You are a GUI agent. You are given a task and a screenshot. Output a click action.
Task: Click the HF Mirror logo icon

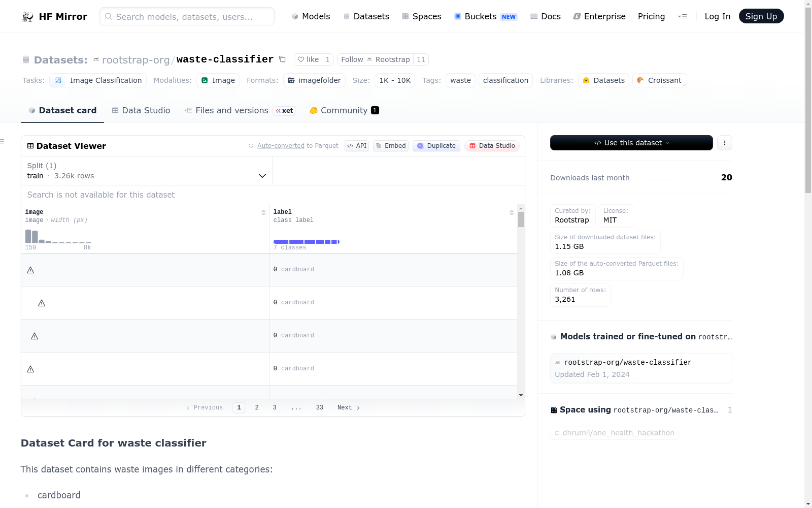tap(28, 17)
